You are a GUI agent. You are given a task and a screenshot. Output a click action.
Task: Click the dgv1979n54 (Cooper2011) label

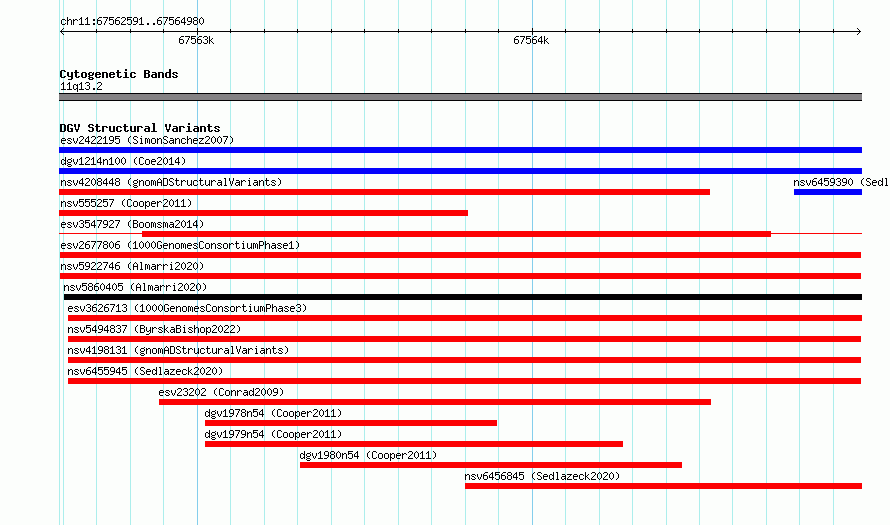point(273,434)
